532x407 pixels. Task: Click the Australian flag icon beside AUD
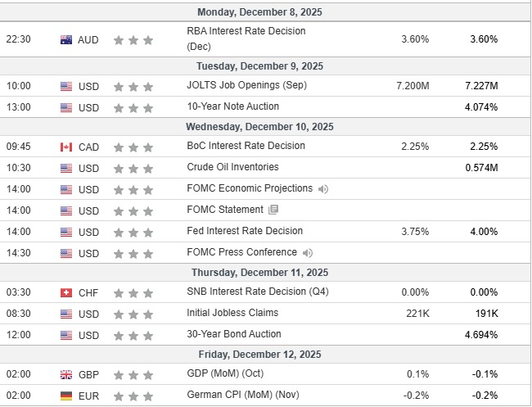pyautogui.click(x=66, y=39)
